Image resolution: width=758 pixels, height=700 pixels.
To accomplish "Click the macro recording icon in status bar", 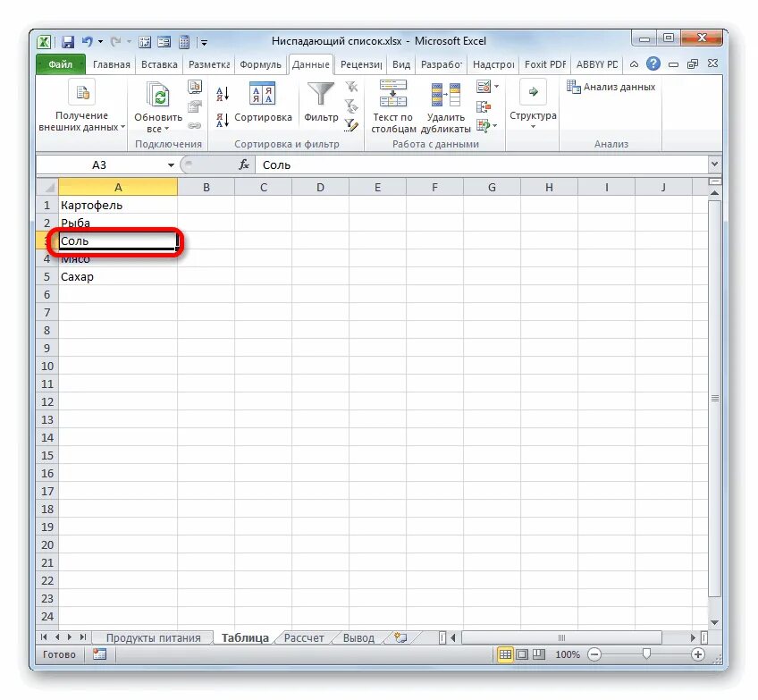I will pos(99,654).
